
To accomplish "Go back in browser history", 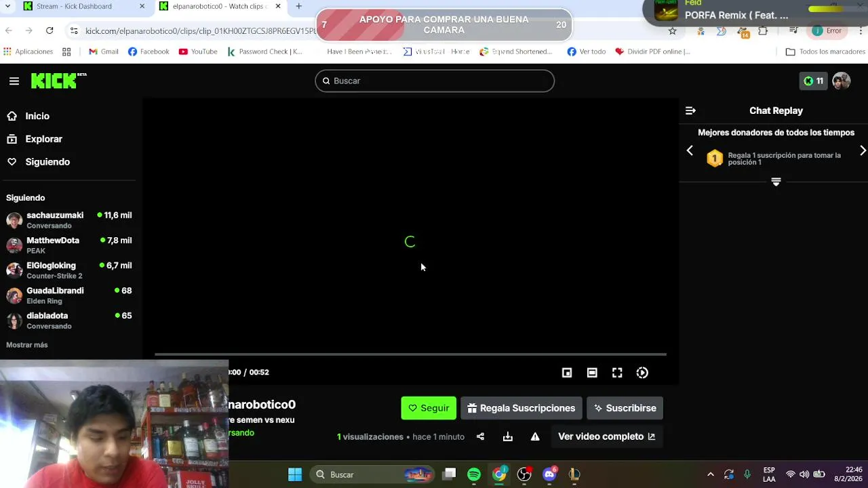I will [8, 30].
